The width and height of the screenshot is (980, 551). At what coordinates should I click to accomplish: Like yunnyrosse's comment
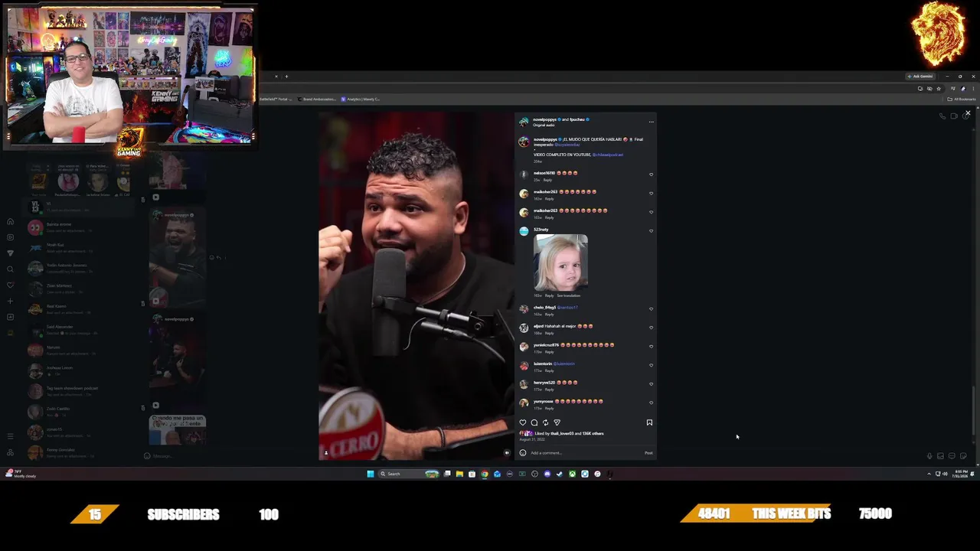tap(651, 403)
